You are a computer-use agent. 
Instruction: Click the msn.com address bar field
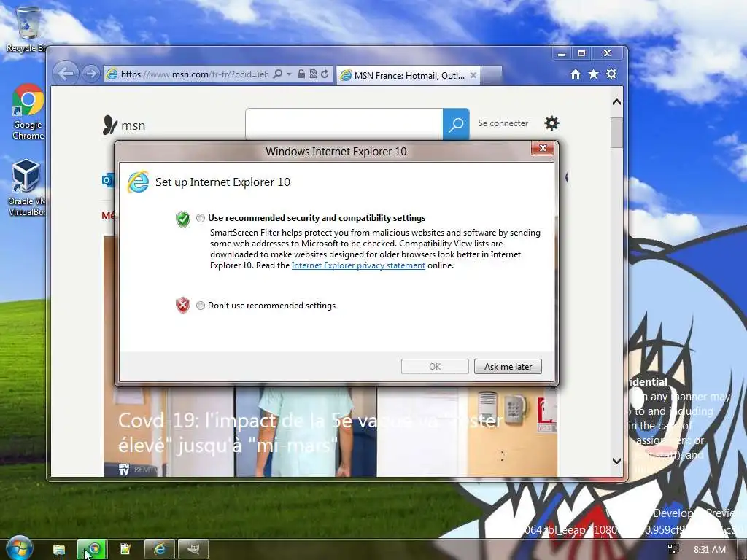195,74
